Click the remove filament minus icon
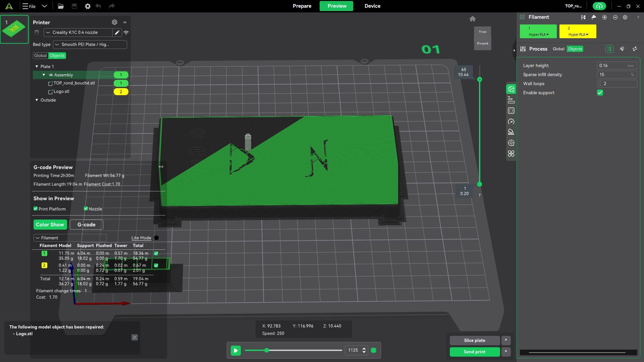644x362 pixels. [615, 17]
